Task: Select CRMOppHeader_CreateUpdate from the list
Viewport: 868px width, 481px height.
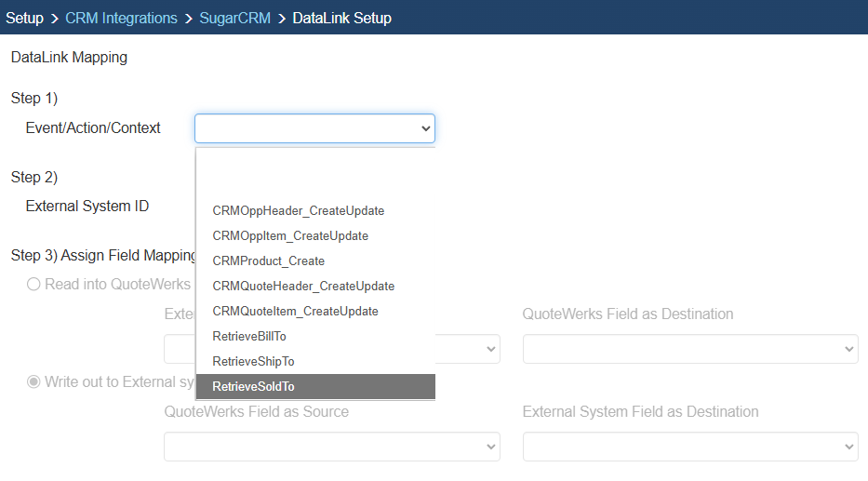Action: pos(298,211)
